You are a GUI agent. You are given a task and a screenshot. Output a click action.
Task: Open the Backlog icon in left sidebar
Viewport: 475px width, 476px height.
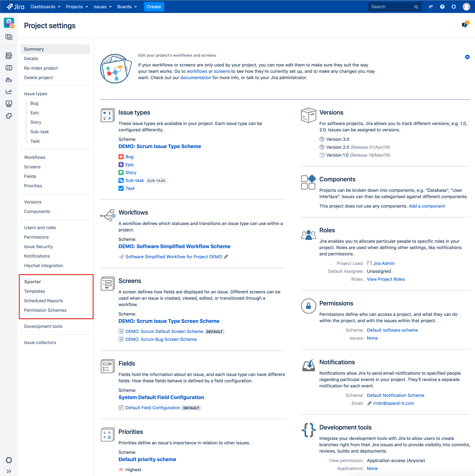click(x=9, y=56)
